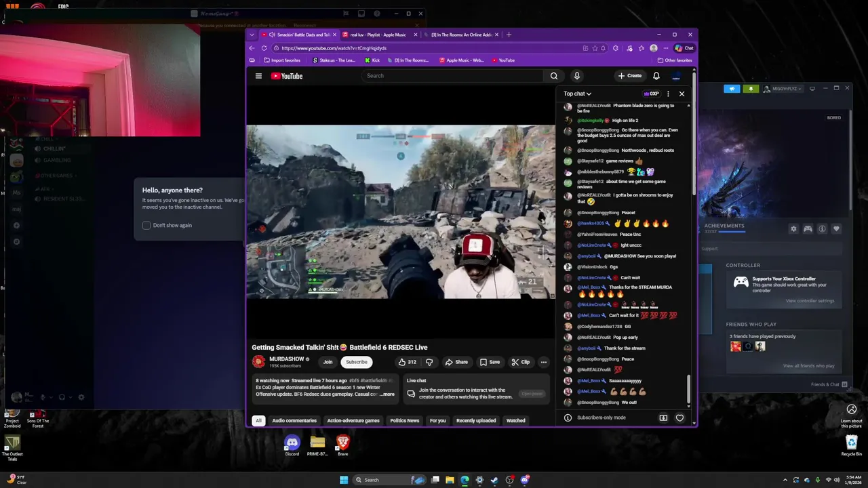Click the YouTube search magnifier button
Image resolution: width=868 pixels, height=488 pixels.
[554, 76]
